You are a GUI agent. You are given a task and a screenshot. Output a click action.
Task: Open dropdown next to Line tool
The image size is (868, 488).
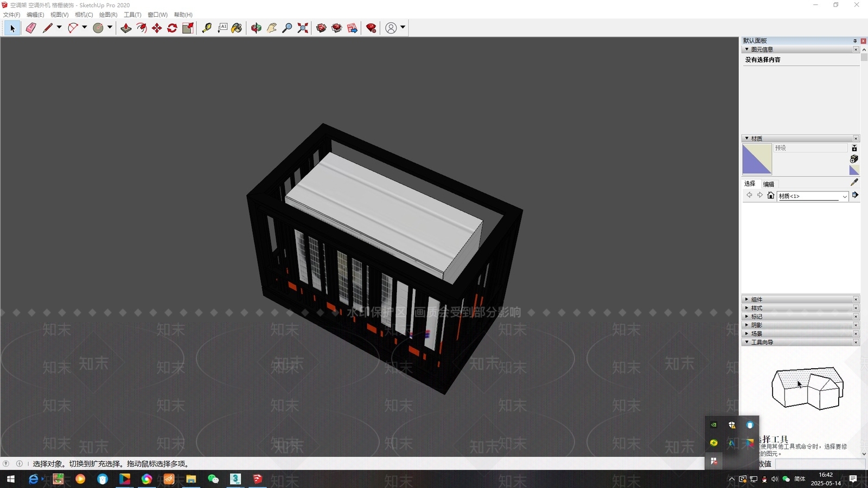59,27
